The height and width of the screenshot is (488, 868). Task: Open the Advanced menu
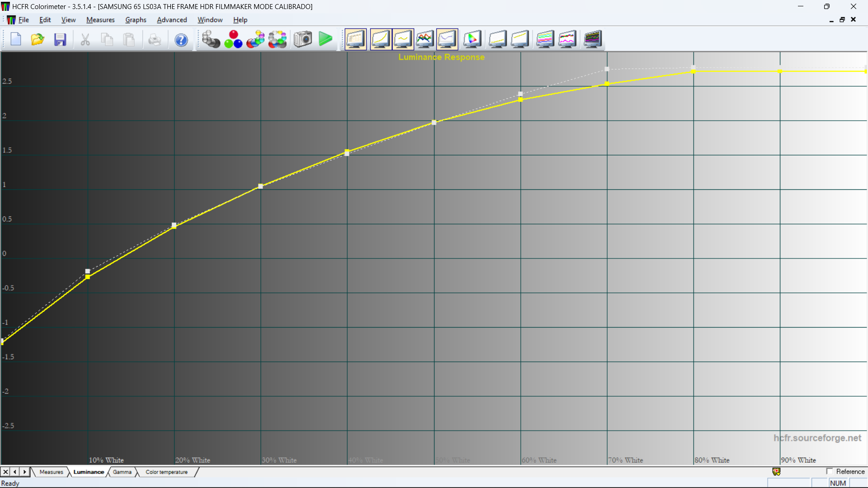click(171, 20)
